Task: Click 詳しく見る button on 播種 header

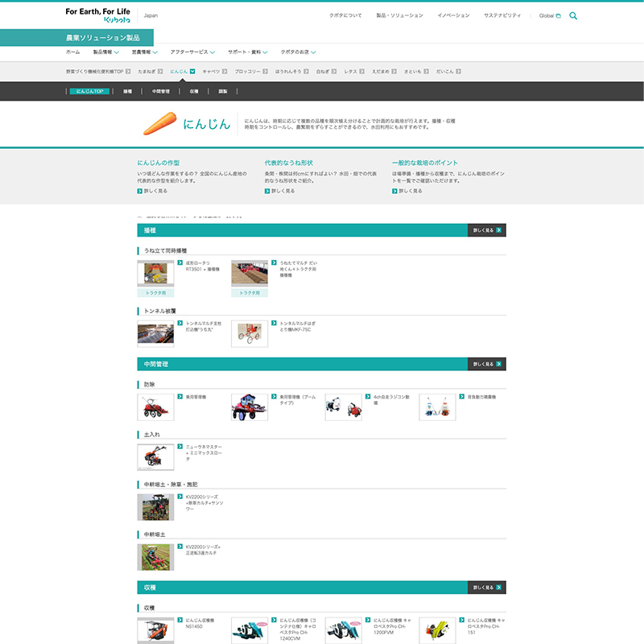Action: tap(487, 230)
